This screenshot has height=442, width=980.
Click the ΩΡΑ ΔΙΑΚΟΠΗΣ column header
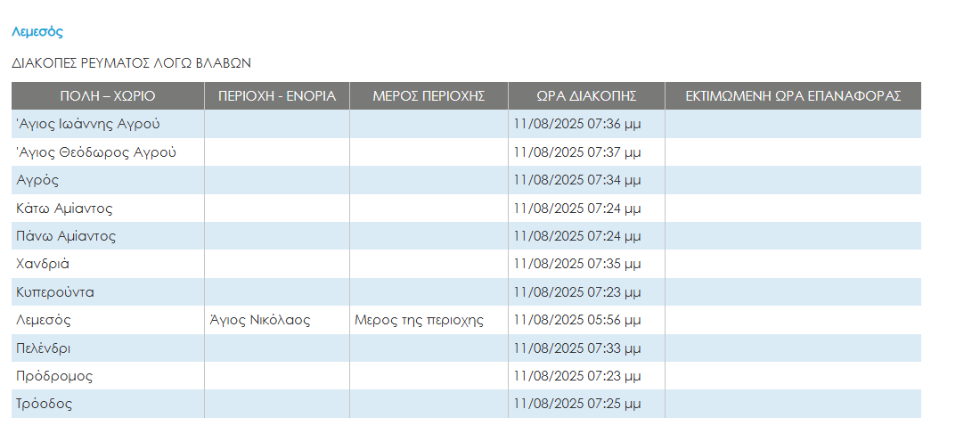click(585, 96)
